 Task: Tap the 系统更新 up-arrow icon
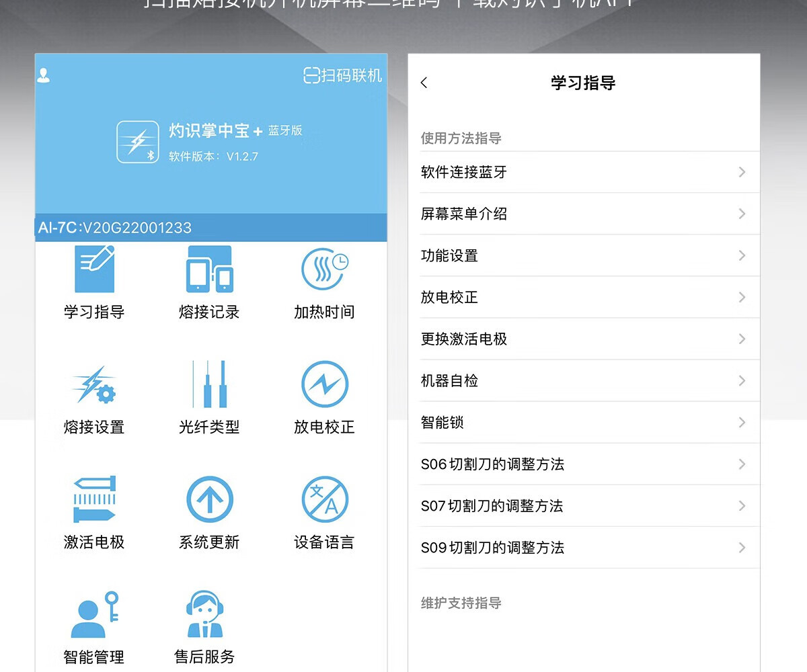click(x=209, y=499)
